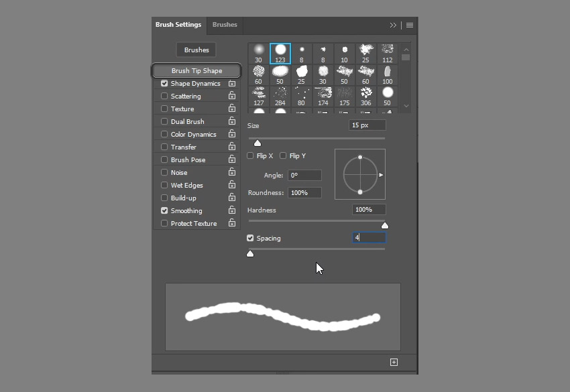
Task: Check the Flip X checkbox
Action: [x=249, y=155]
